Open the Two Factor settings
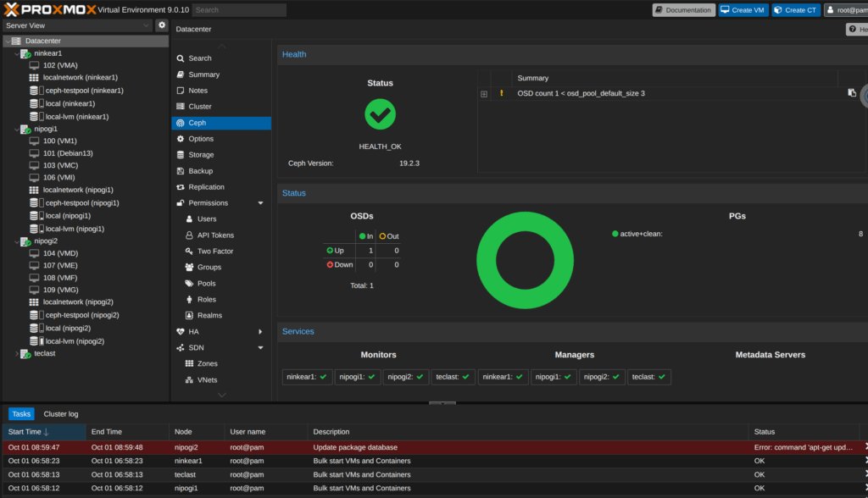The width and height of the screenshot is (868, 498). point(214,252)
